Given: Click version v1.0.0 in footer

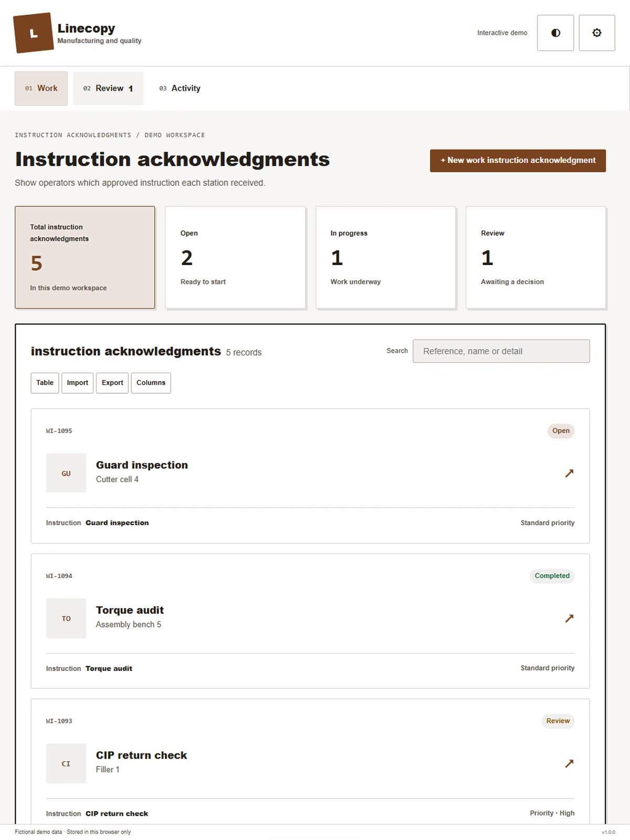Looking at the screenshot, I should click(608, 832).
